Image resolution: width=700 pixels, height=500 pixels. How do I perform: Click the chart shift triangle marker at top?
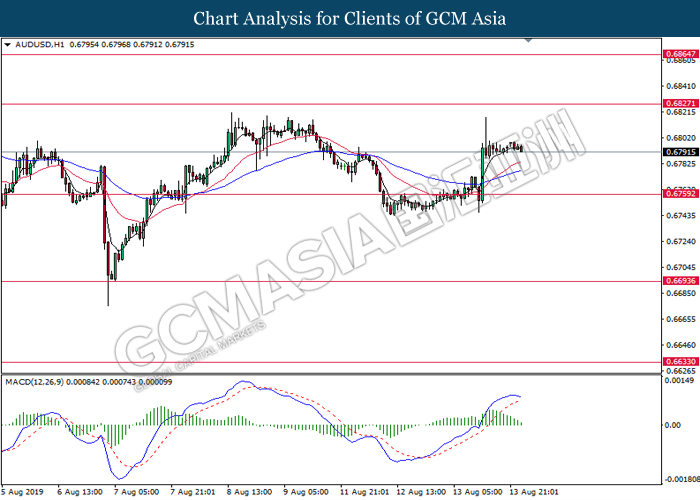pyautogui.click(x=529, y=40)
